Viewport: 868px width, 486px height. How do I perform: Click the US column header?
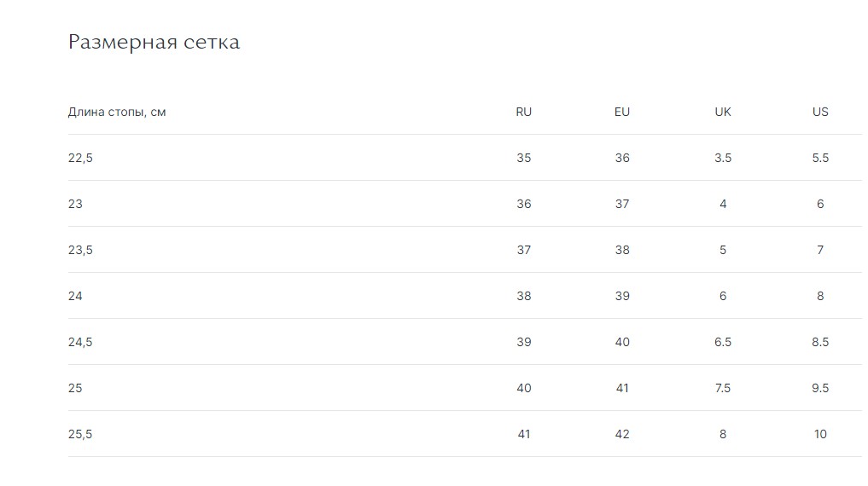pos(820,112)
